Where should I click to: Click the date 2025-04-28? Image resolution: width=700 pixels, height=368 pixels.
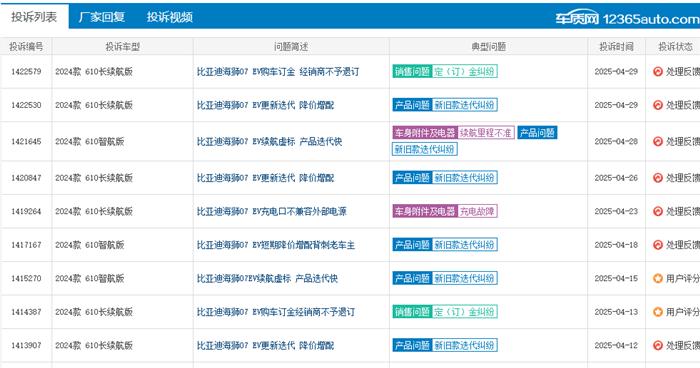tap(616, 141)
